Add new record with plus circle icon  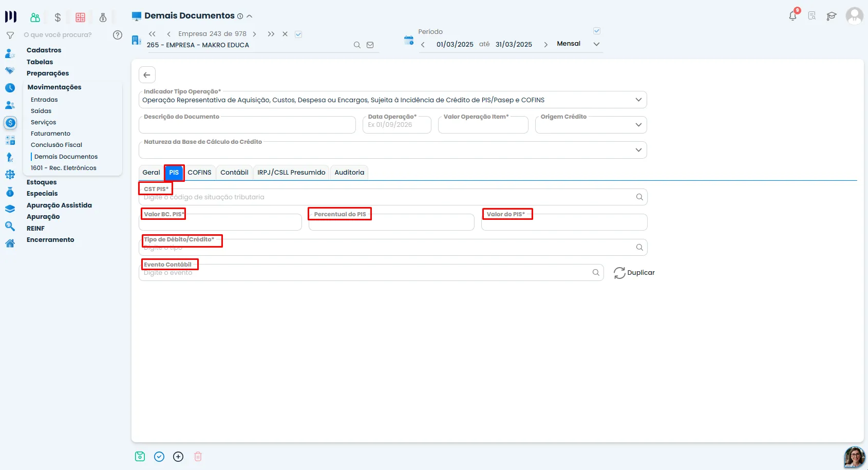coord(178,457)
